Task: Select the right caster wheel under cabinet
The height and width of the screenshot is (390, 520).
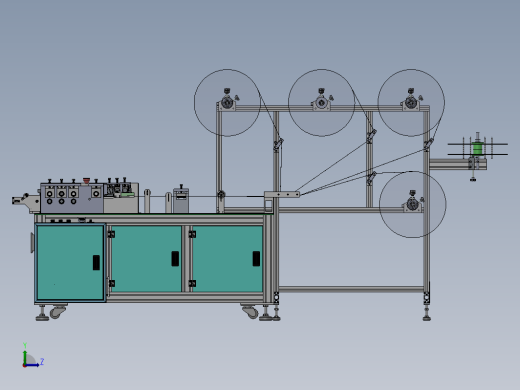Action: (x=250, y=312)
